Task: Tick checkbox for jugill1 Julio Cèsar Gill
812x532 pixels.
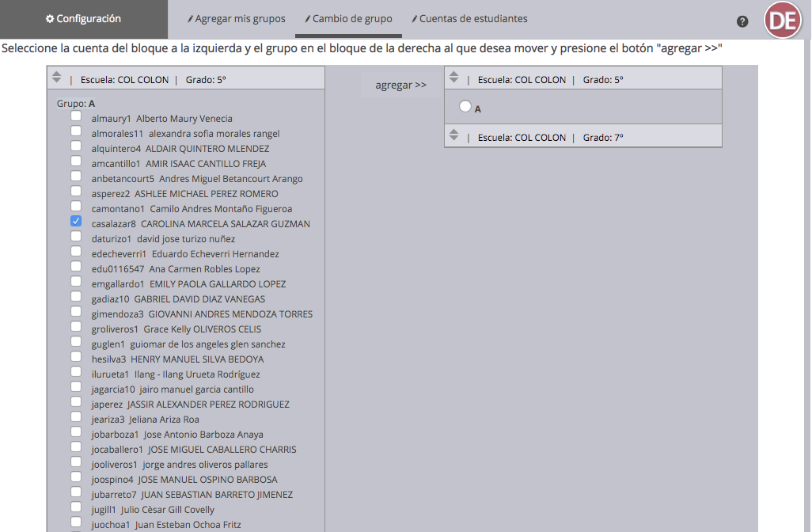Action: (76, 507)
